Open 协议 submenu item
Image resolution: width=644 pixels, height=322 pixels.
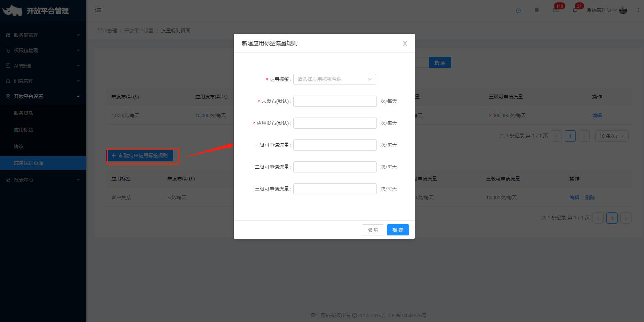(43, 146)
